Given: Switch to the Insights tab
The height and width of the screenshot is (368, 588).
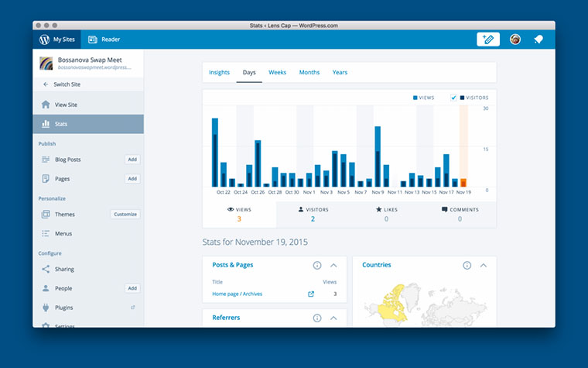Looking at the screenshot, I should coord(219,73).
